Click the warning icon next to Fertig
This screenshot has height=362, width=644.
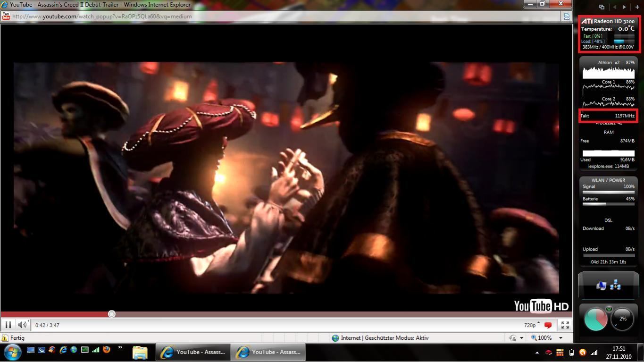click(x=5, y=338)
